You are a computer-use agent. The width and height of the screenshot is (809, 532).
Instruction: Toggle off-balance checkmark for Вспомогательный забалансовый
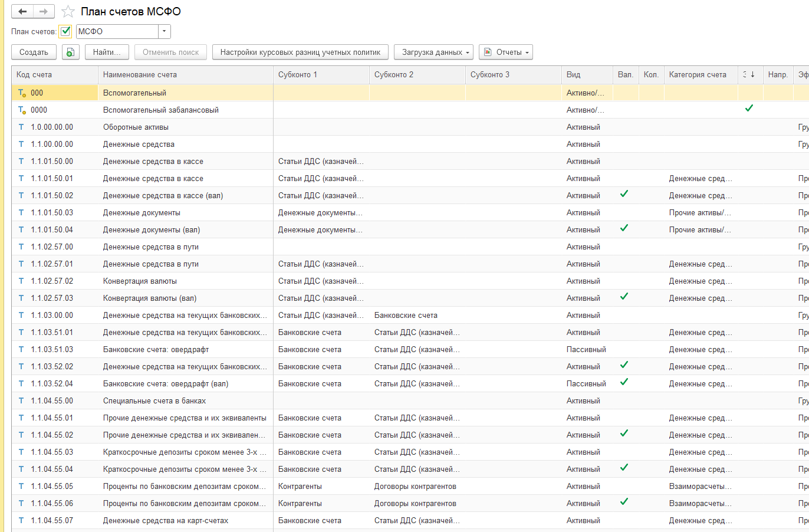[749, 109]
